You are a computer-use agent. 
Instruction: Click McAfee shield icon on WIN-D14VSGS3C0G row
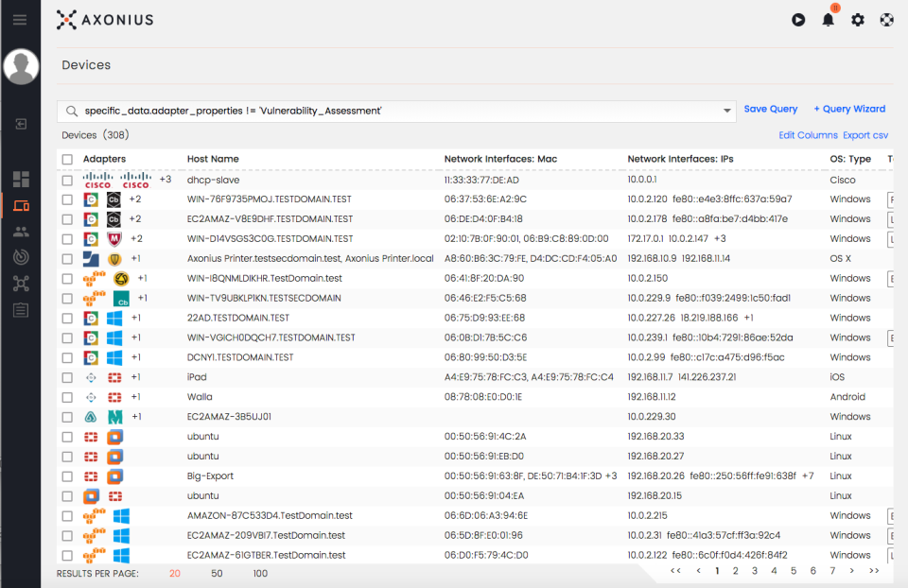(114, 239)
